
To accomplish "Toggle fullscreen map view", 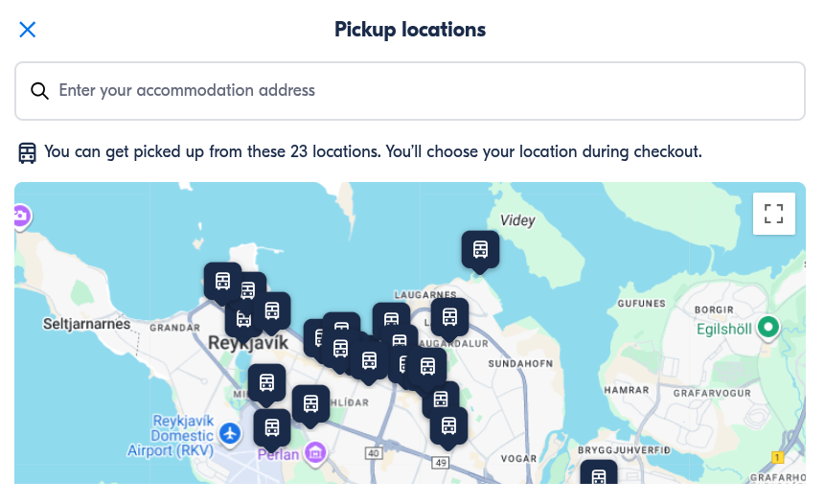I will click(774, 214).
